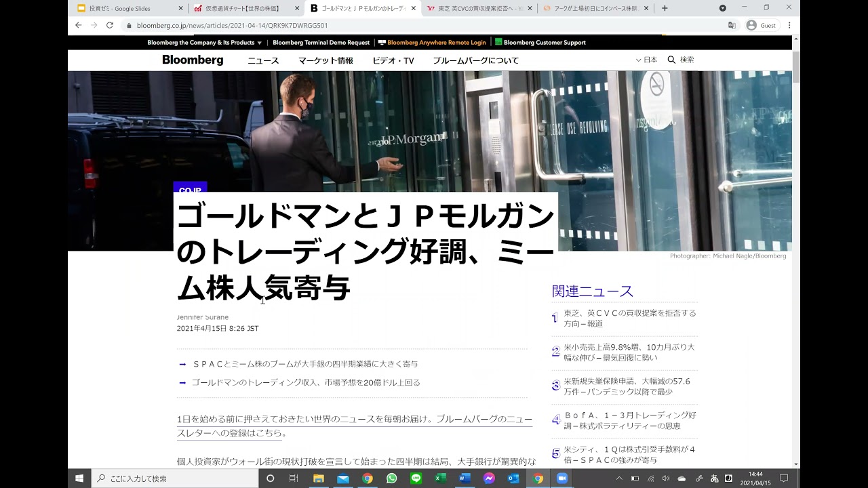The image size is (868, 488).
Task: Open the translate page icon
Action: [732, 25]
